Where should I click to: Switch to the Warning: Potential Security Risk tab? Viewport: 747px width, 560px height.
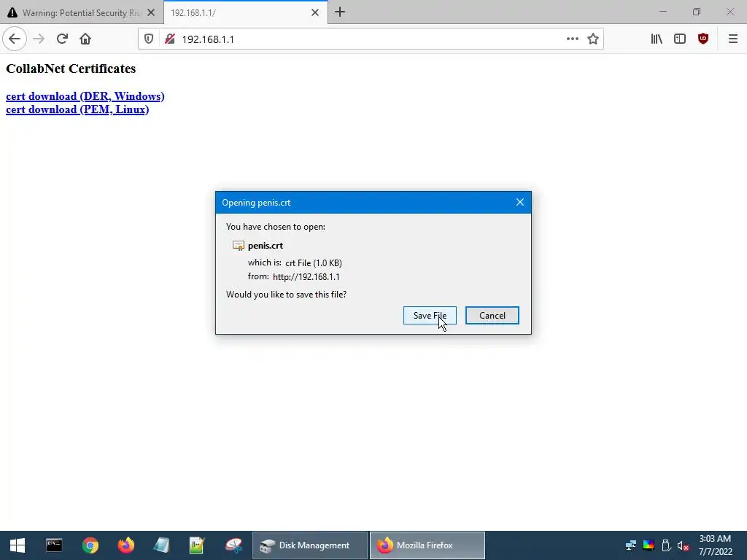(x=82, y=13)
